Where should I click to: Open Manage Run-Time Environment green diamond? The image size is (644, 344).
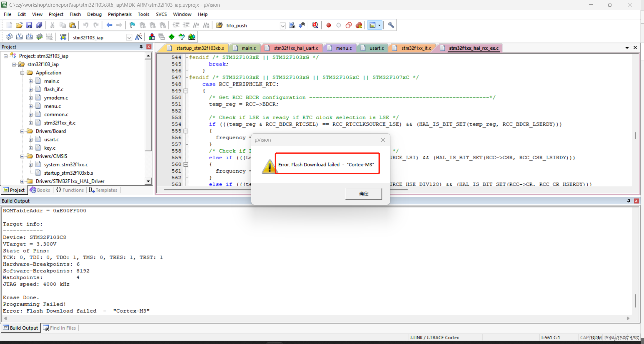172,37
